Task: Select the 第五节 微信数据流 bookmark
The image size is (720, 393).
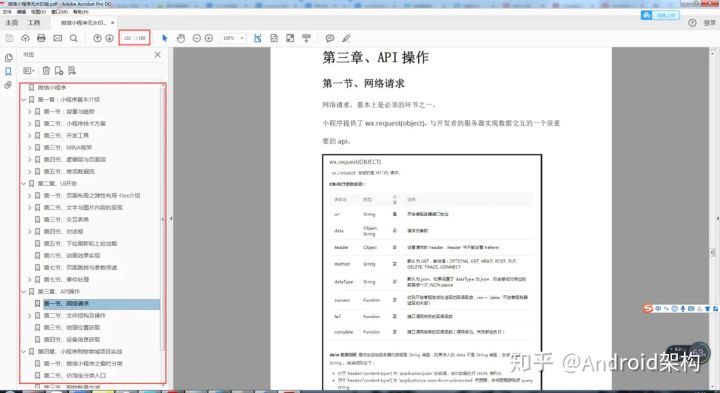Action: click(69, 171)
